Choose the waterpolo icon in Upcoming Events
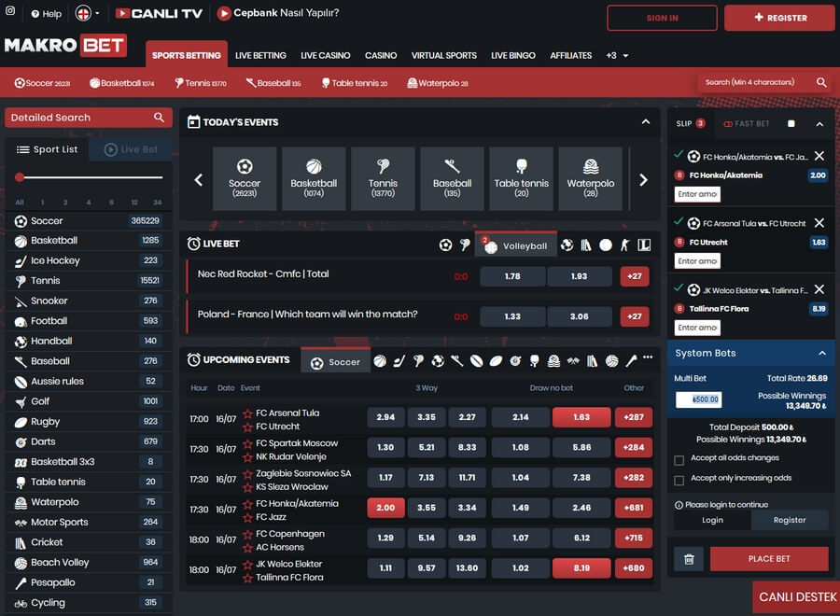The width and height of the screenshot is (840, 616). [x=553, y=361]
